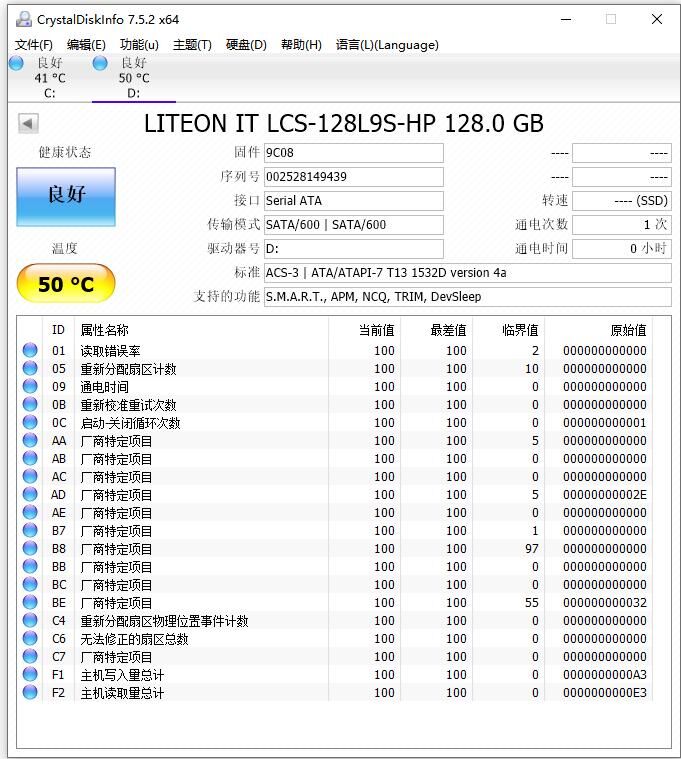Viewport: 681px width, 759px height.
Task: Click the 良好 health status button
Action: point(66,197)
